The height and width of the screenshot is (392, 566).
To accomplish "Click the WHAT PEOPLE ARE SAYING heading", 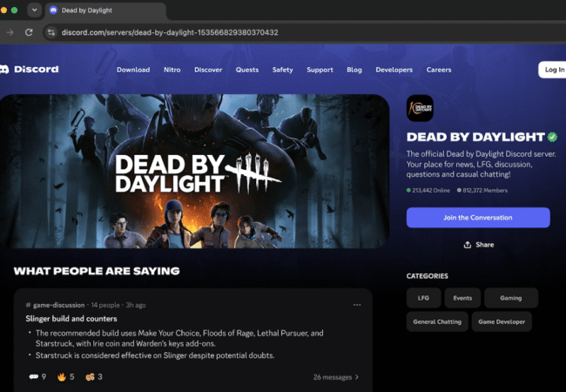I will (x=97, y=271).
